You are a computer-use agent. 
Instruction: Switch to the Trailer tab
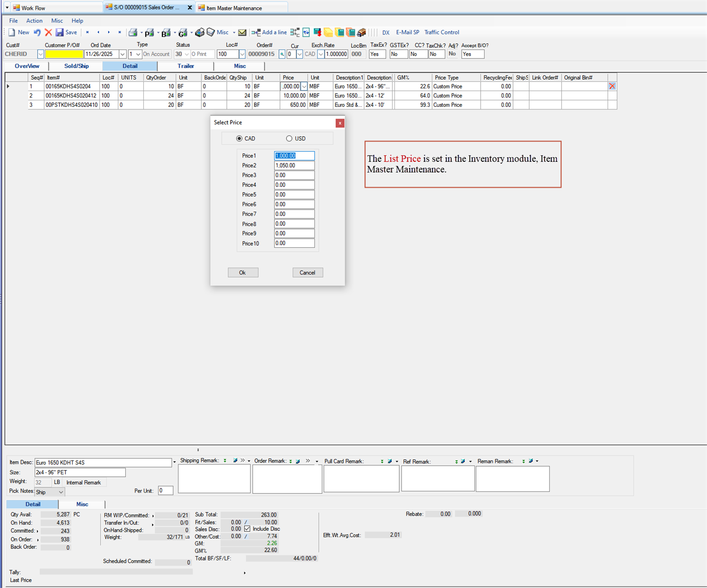coord(185,66)
